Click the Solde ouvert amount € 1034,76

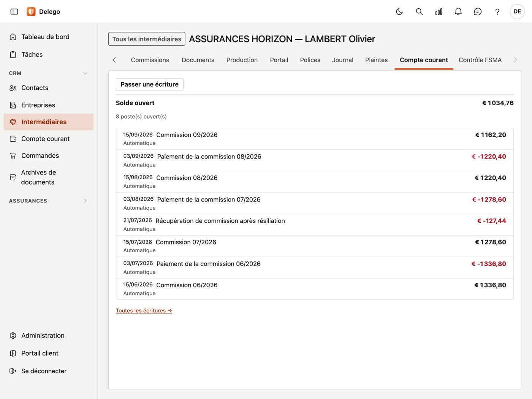[498, 103]
